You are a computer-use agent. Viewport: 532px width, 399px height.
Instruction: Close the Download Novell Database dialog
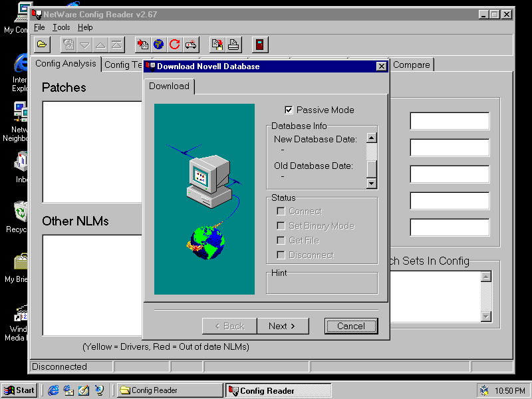[381, 66]
